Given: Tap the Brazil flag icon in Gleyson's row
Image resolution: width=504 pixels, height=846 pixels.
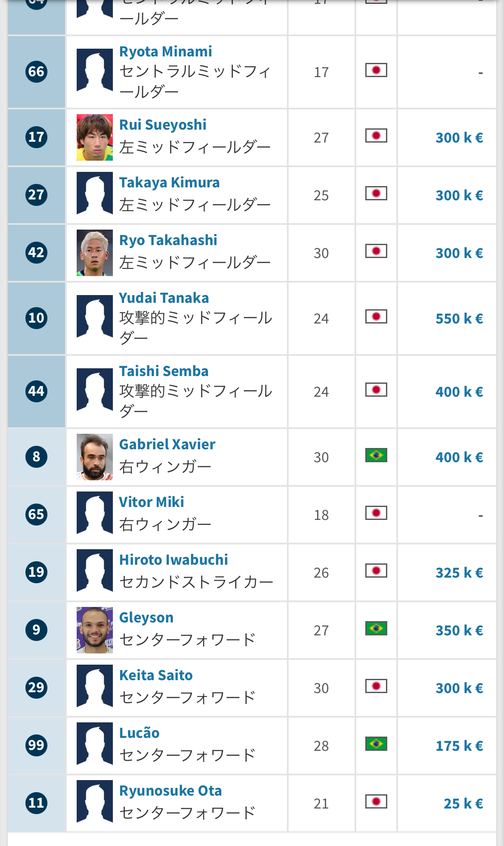Looking at the screenshot, I should point(376,628).
